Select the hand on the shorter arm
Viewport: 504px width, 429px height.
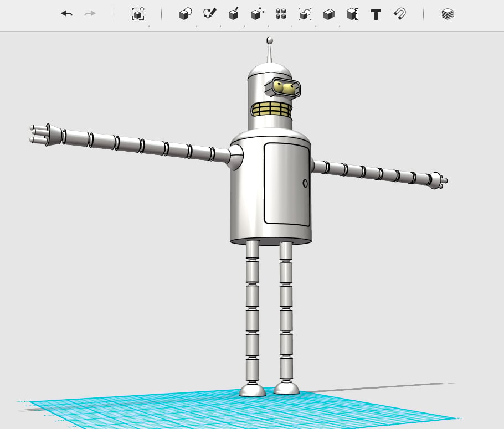[439, 180]
